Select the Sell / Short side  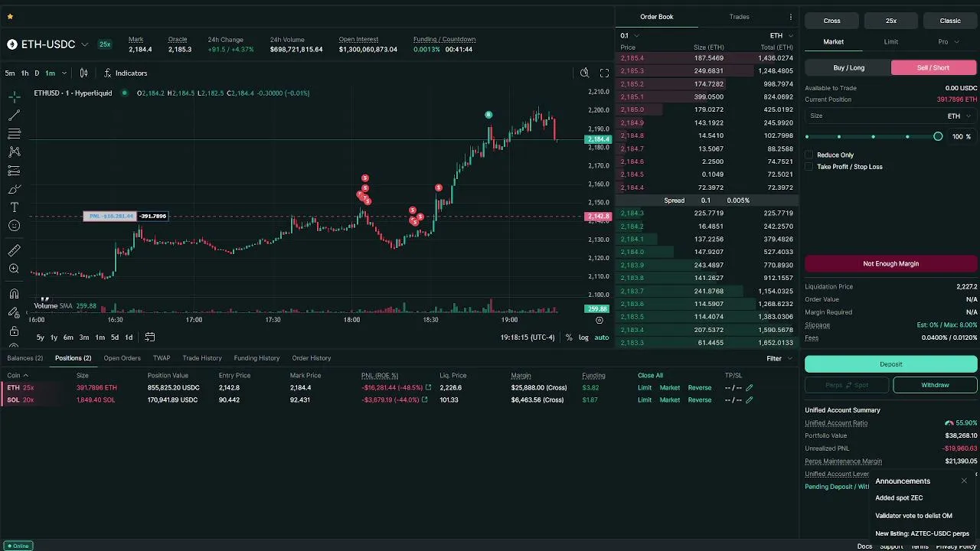click(x=934, y=67)
